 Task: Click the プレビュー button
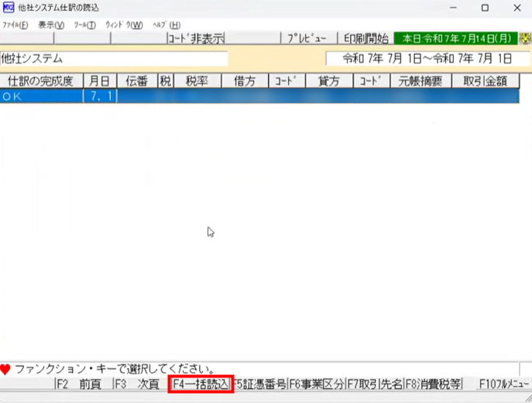pyautogui.click(x=307, y=38)
